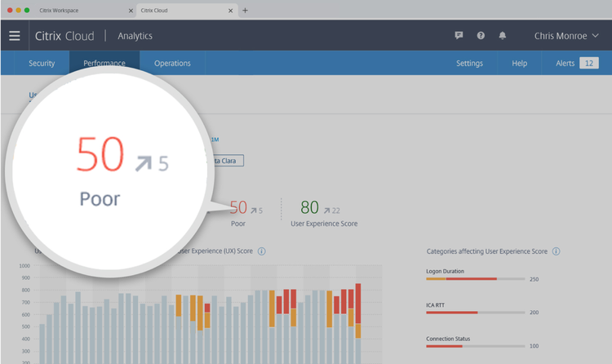The height and width of the screenshot is (364, 612).
Task: Click the trend arrow beside small 50 score
Action: coord(254,211)
